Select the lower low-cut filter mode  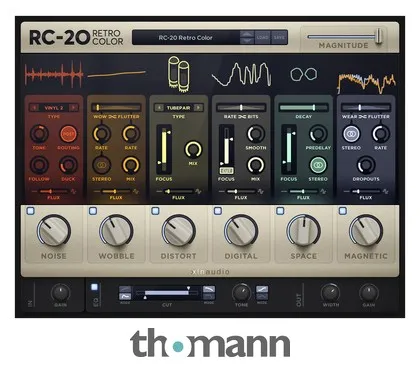[125, 296]
